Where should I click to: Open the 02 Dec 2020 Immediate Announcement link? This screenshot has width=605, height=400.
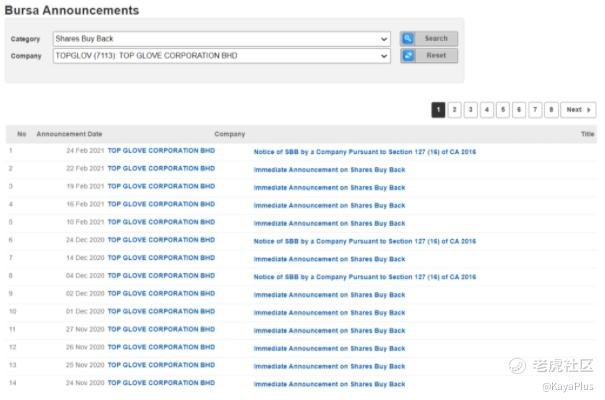pos(330,295)
